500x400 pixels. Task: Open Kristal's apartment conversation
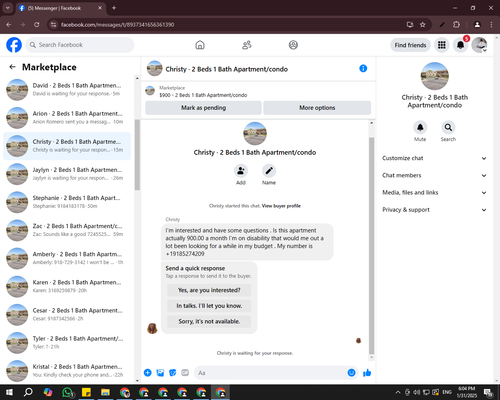(x=67, y=371)
